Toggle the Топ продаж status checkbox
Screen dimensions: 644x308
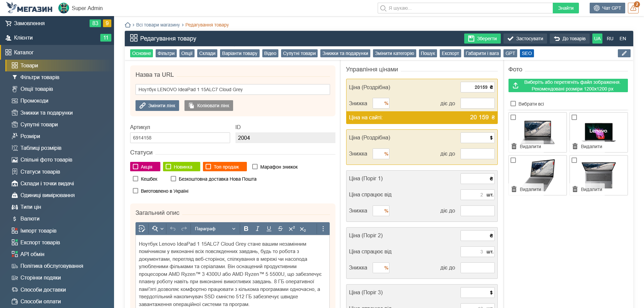pyautogui.click(x=208, y=167)
